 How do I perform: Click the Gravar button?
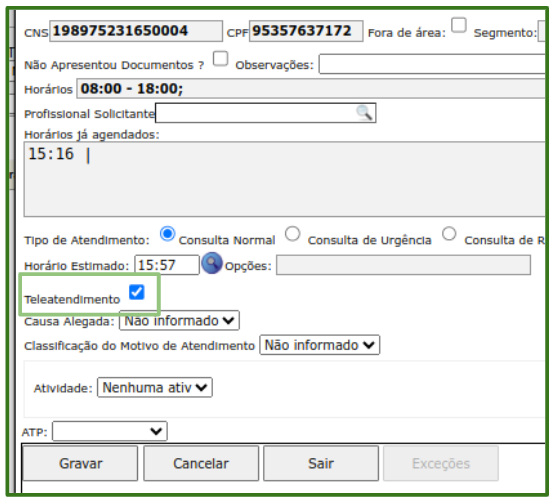(x=80, y=463)
